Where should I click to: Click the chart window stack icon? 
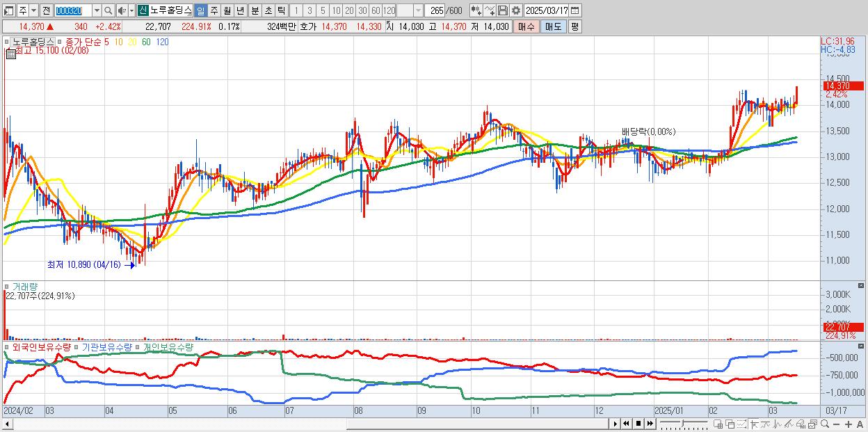(812, 424)
